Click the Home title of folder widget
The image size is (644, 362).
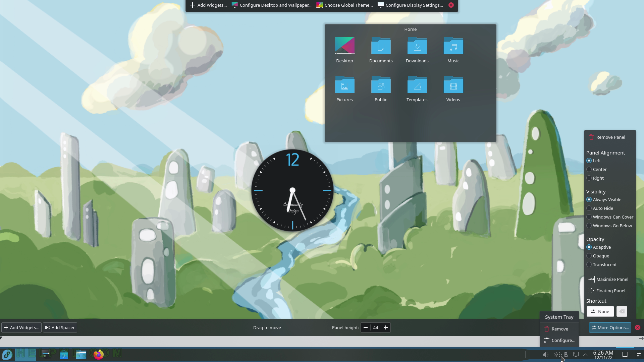[x=410, y=29]
